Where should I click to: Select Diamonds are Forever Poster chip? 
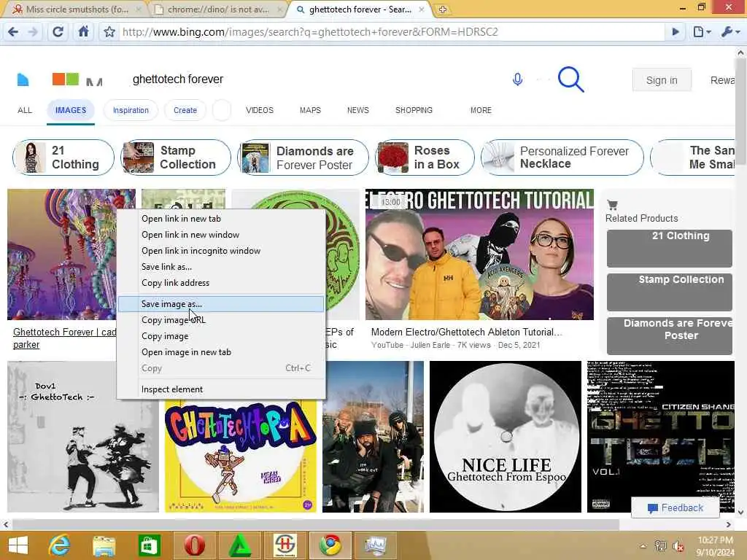coord(303,157)
